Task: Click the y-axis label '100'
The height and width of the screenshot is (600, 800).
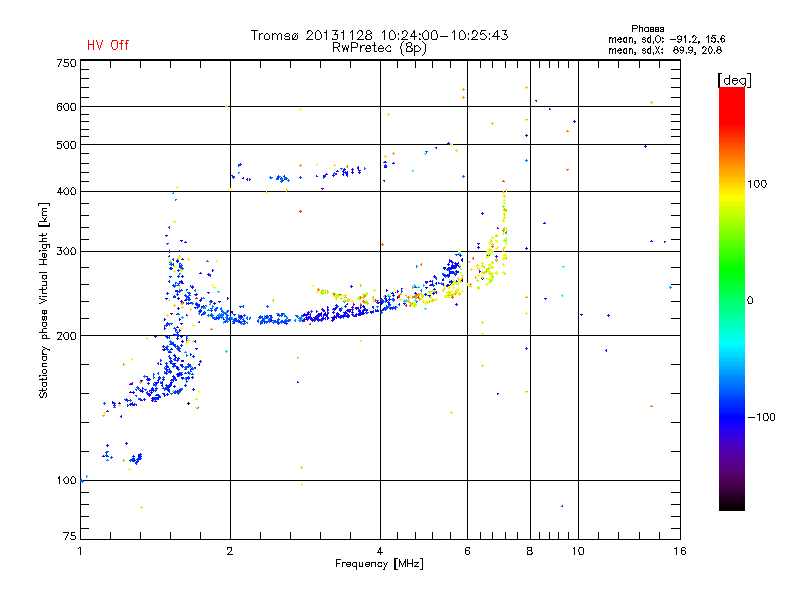Action: tap(66, 481)
